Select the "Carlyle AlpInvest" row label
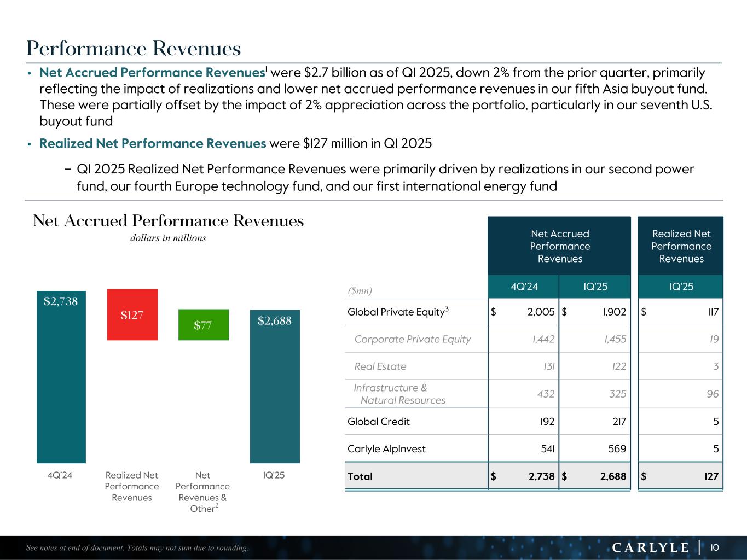The image size is (747, 560). pyautogui.click(x=386, y=449)
